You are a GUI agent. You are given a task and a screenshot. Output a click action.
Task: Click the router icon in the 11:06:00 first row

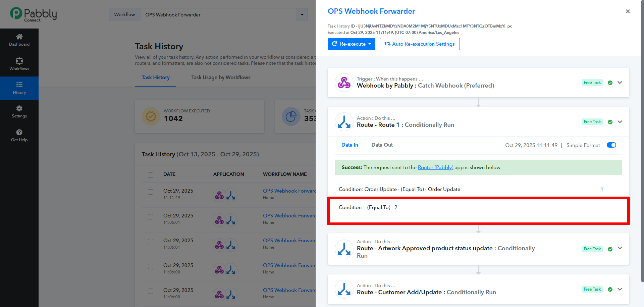click(x=231, y=269)
